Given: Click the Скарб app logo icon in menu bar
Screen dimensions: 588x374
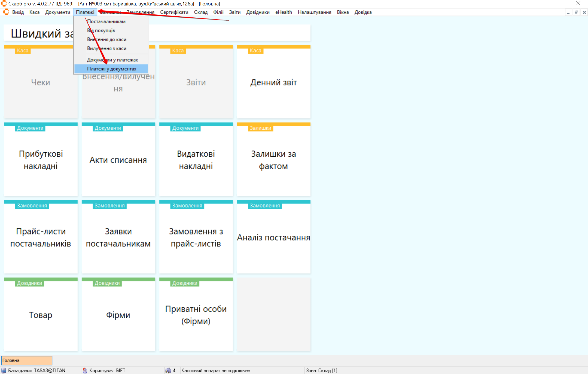Looking at the screenshot, I should point(6,12).
